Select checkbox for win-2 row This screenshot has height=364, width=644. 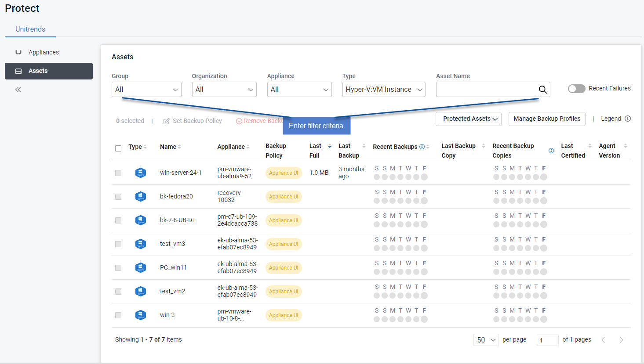coord(118,315)
